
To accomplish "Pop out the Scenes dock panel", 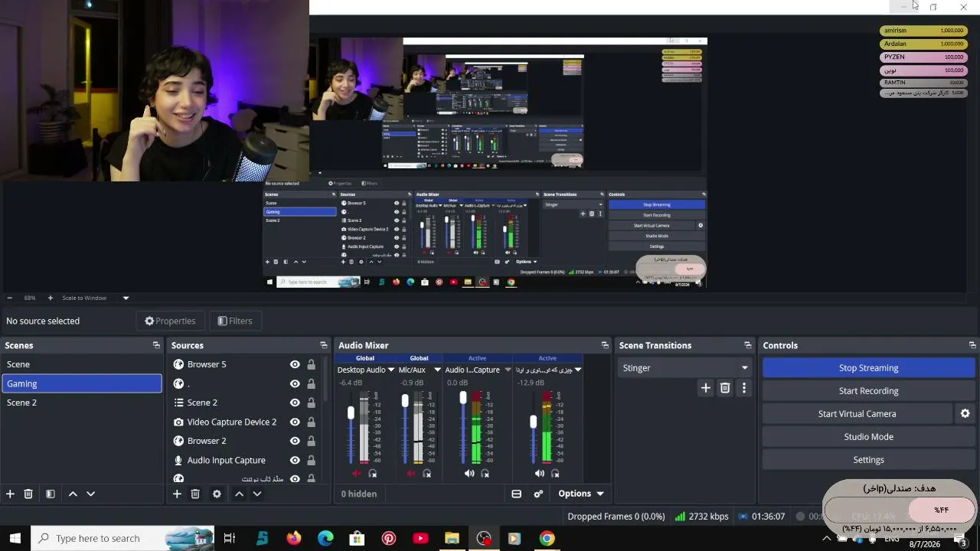I will click(x=156, y=346).
